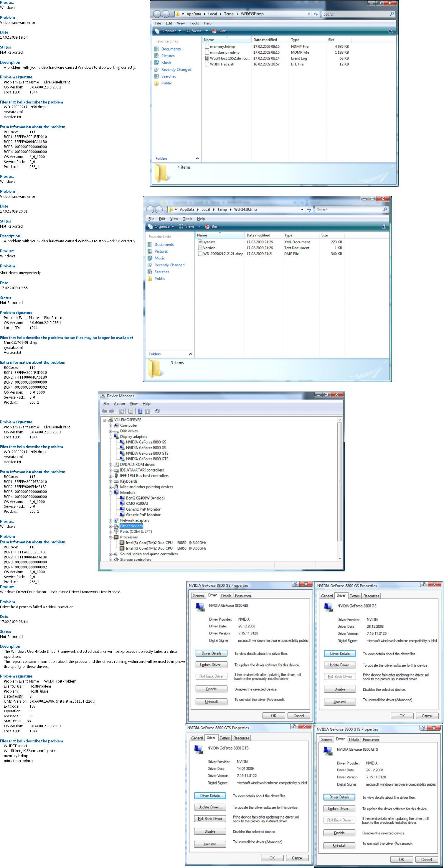
Task: Collapse the Monitors node
Action: pos(110,493)
